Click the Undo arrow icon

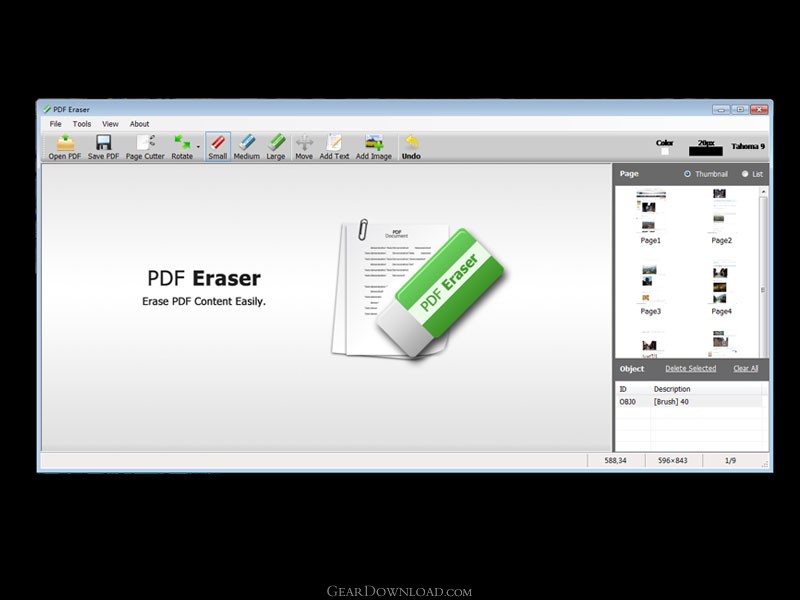point(411,142)
